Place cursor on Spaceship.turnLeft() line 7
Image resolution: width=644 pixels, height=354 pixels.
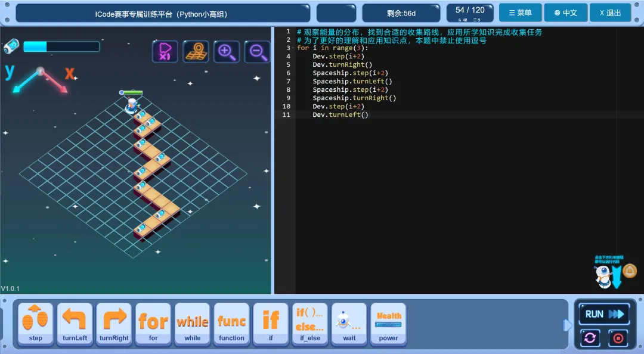point(352,81)
